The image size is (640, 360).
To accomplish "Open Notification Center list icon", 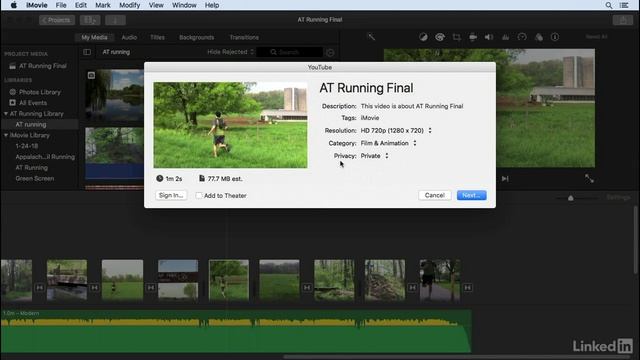I will point(624,5).
